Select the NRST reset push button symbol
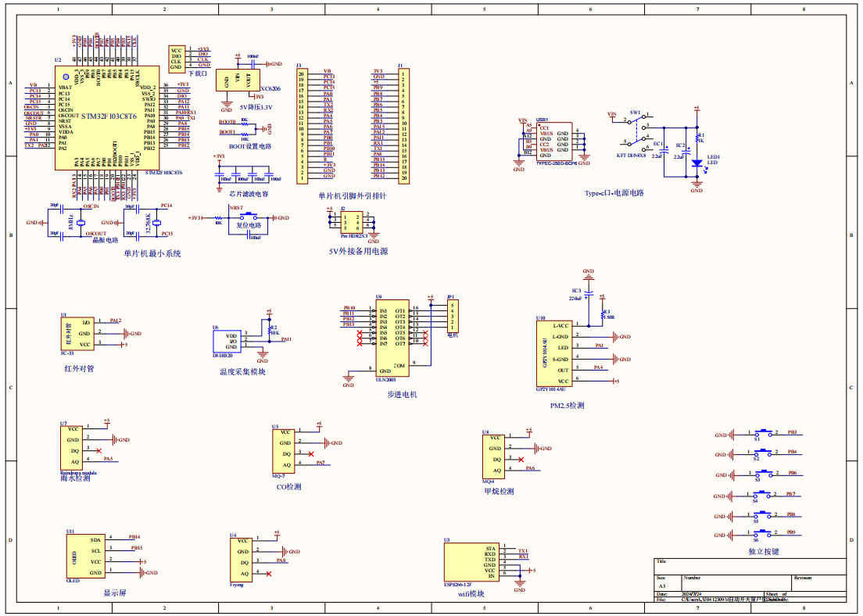863x616 pixels. pos(250,217)
